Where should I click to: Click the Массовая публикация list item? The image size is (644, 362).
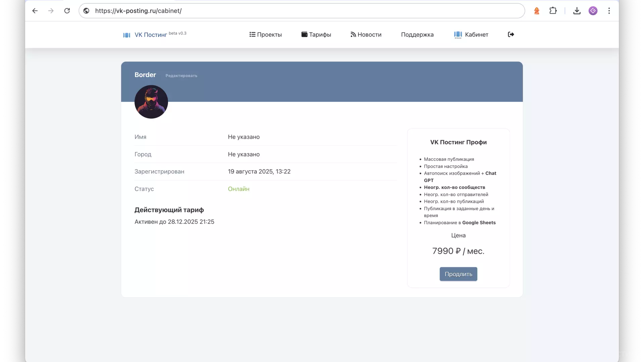pyautogui.click(x=449, y=159)
